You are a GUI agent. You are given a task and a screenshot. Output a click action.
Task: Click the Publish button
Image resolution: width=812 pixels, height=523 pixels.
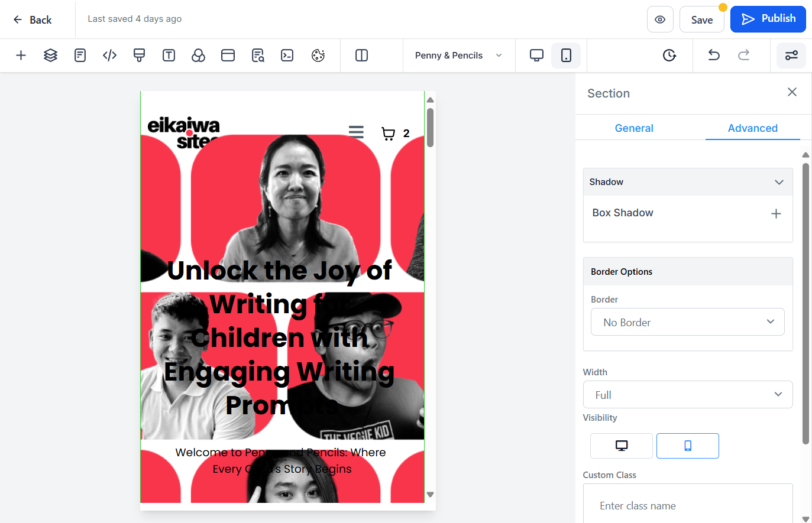[x=768, y=19]
